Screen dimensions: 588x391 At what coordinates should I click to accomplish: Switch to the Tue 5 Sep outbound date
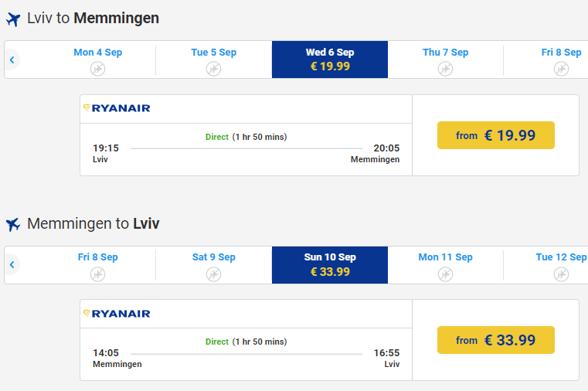(214, 59)
